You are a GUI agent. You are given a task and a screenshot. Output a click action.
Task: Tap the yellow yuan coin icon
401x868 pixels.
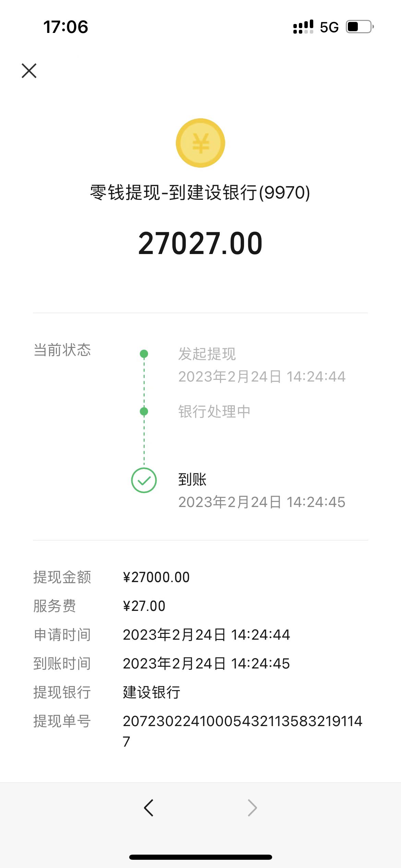[200, 143]
